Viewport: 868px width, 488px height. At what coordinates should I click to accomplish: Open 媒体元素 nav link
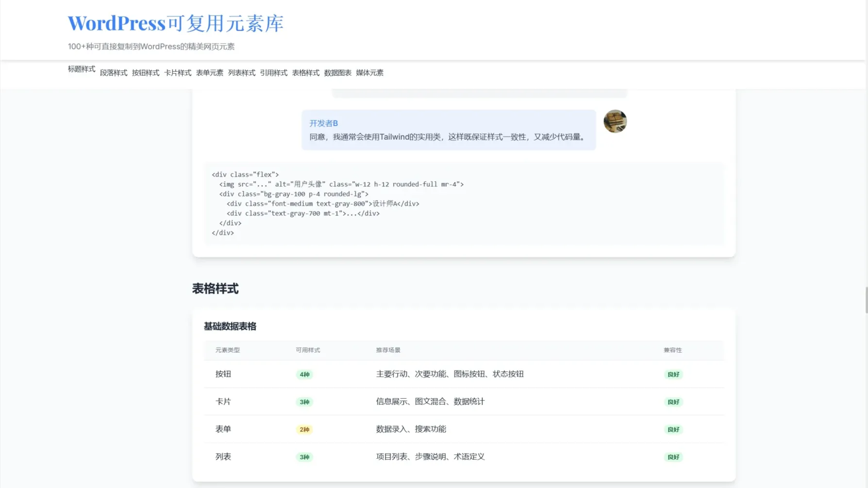370,73
